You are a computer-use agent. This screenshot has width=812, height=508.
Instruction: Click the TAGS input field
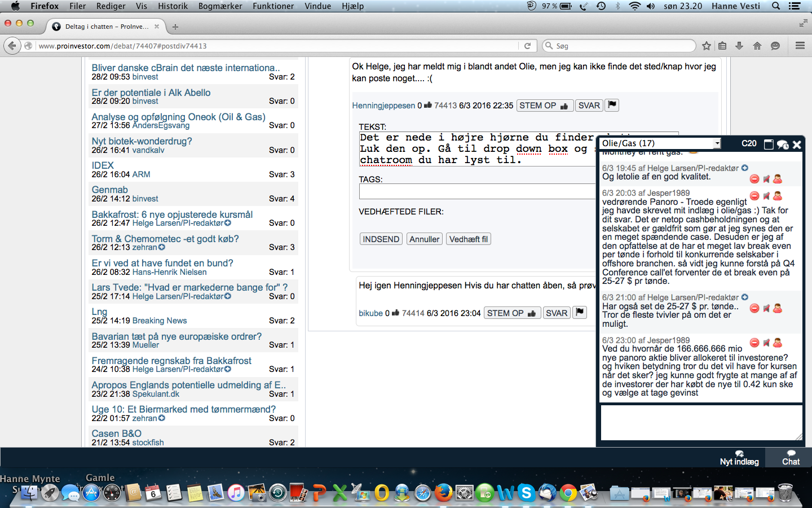(x=478, y=192)
